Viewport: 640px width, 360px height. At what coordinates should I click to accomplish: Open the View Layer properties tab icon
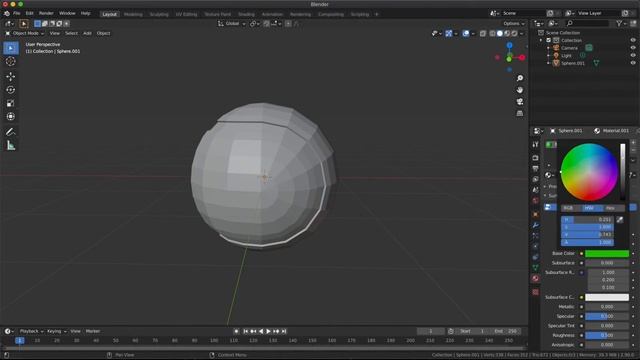(536, 179)
